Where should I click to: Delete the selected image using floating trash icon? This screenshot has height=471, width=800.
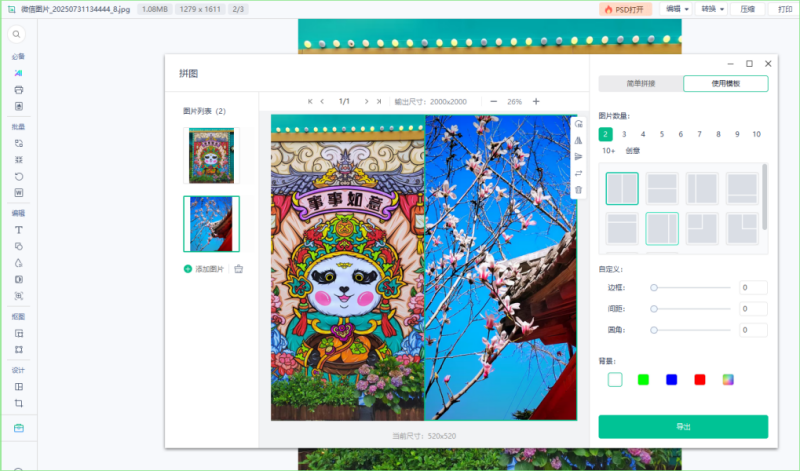point(578,190)
